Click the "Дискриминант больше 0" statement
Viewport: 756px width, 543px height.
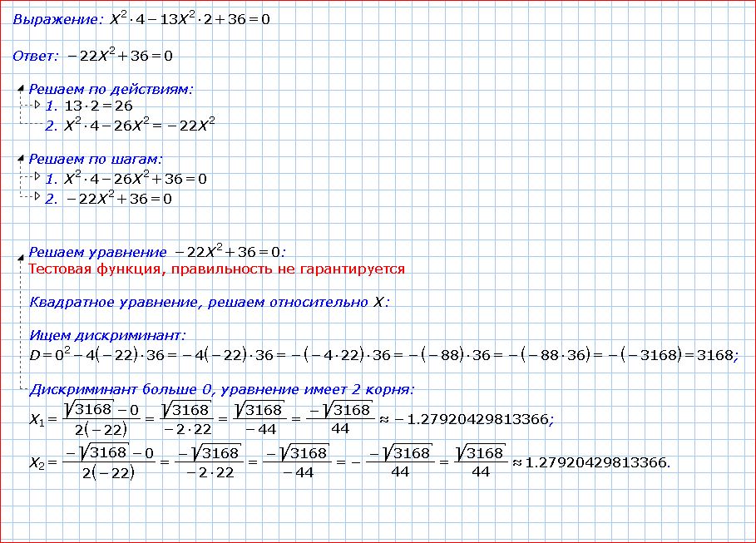[221, 389]
